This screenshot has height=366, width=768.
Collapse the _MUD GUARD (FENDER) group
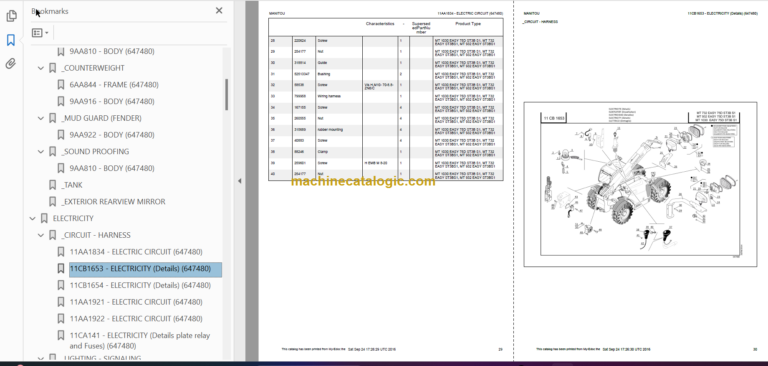click(x=41, y=118)
